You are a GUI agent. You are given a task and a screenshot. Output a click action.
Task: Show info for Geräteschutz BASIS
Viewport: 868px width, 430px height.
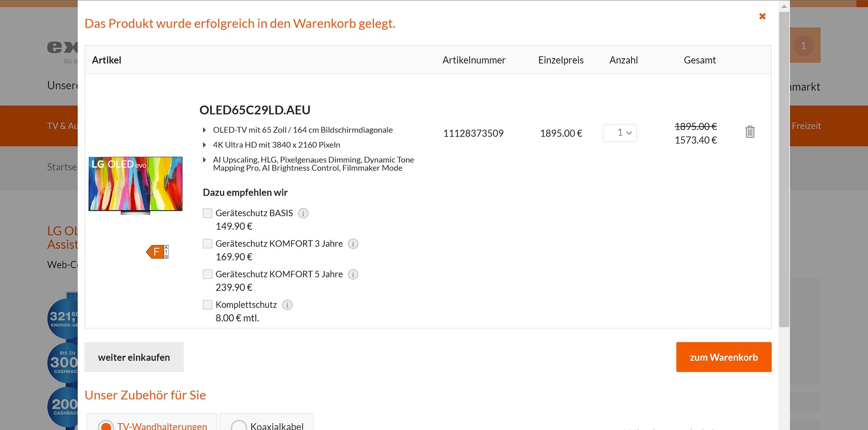[x=303, y=213]
